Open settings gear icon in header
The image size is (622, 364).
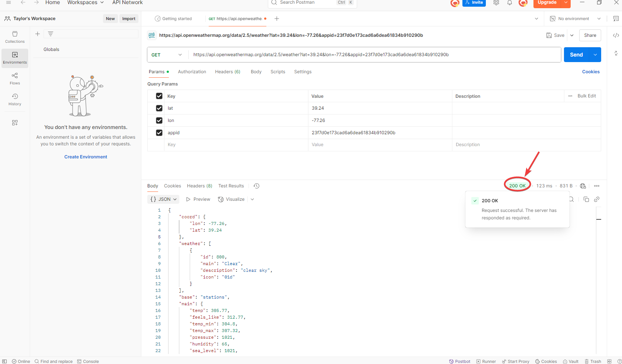click(x=496, y=3)
